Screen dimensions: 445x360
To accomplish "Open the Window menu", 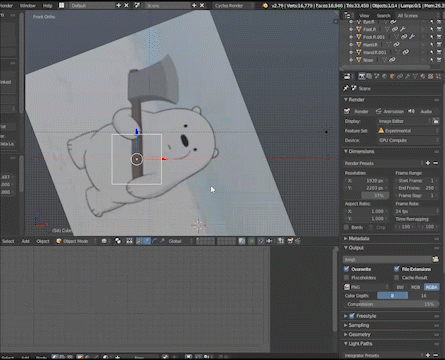I will pos(28,5).
